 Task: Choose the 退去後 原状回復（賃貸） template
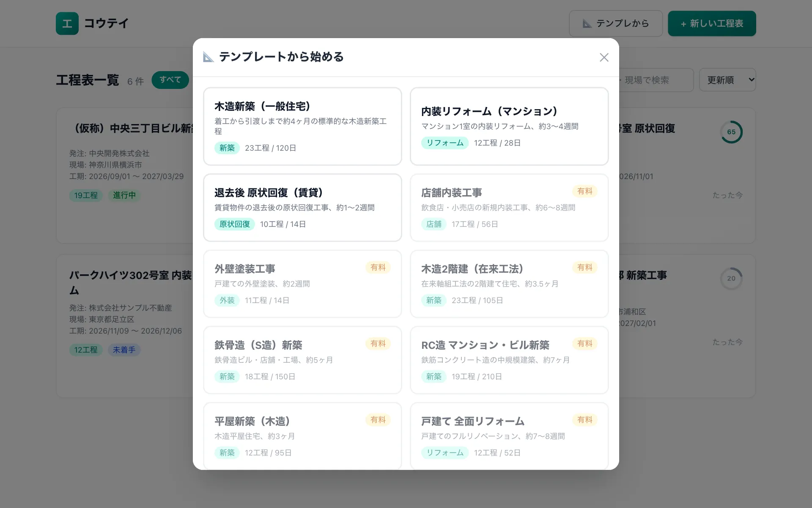pyautogui.click(x=302, y=207)
